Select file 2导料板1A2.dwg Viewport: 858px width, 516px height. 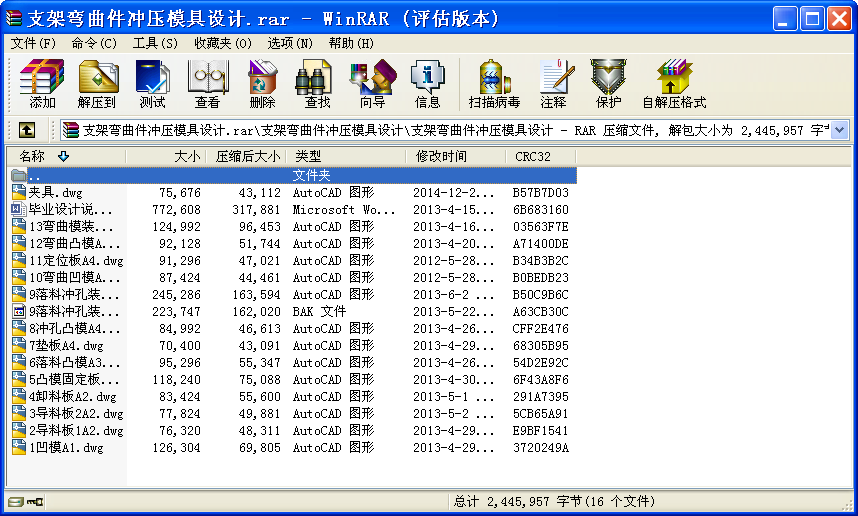(x=76, y=430)
